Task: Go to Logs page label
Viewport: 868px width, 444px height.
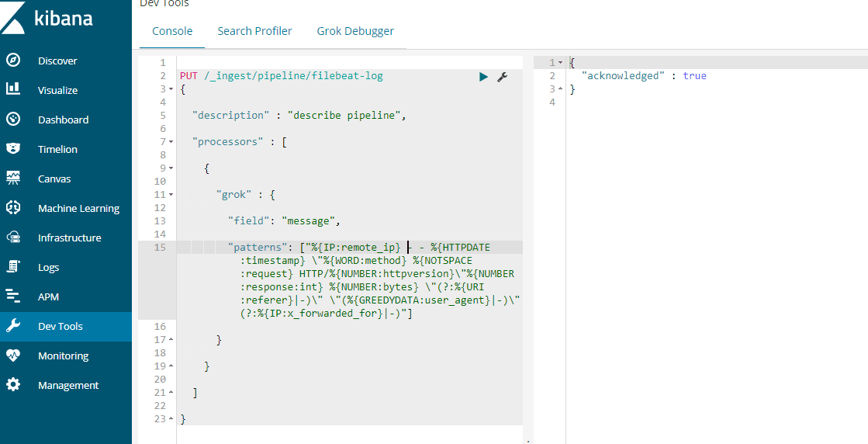Action: click(49, 267)
